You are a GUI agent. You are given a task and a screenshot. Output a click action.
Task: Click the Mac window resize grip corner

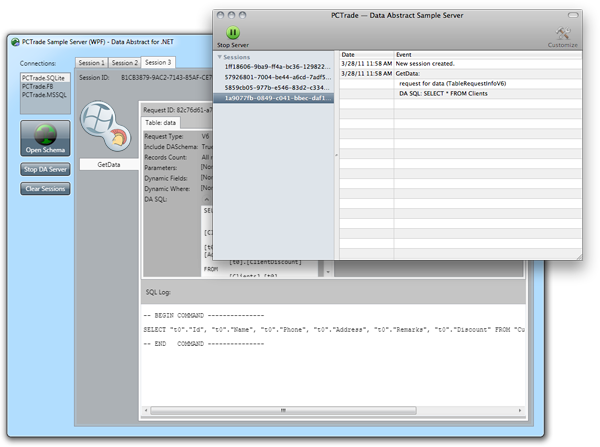click(579, 256)
